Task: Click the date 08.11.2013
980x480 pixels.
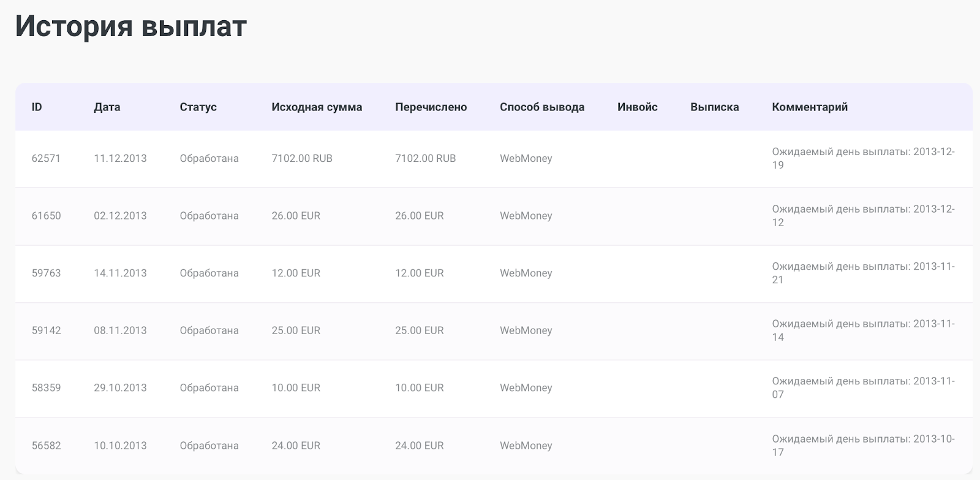Action: [120, 330]
